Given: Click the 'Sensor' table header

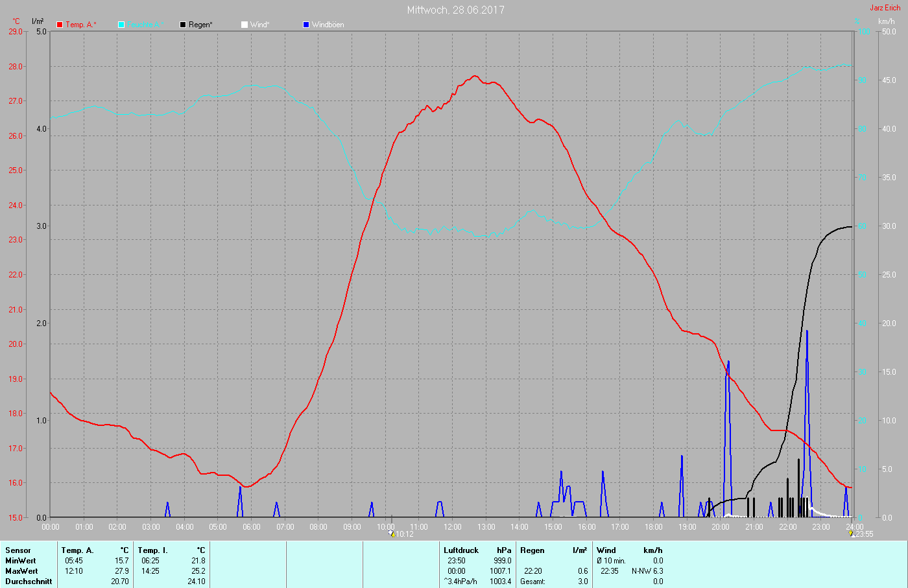Looking at the screenshot, I should 18,550.
